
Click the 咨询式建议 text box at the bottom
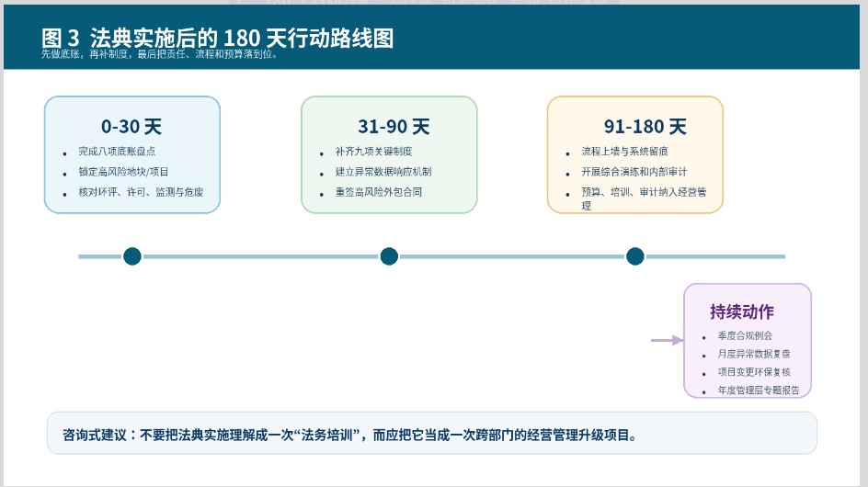tap(431, 434)
